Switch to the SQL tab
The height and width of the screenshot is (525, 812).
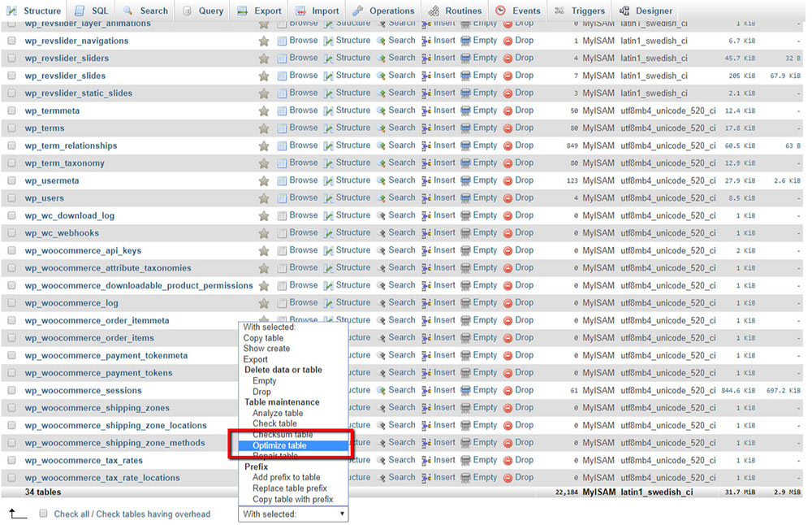[x=93, y=11]
